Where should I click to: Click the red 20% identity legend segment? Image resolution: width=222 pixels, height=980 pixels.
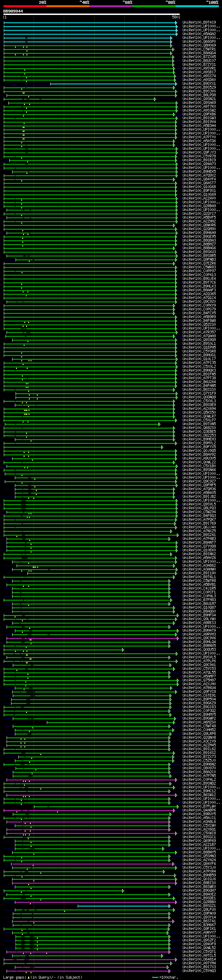(25, 6)
